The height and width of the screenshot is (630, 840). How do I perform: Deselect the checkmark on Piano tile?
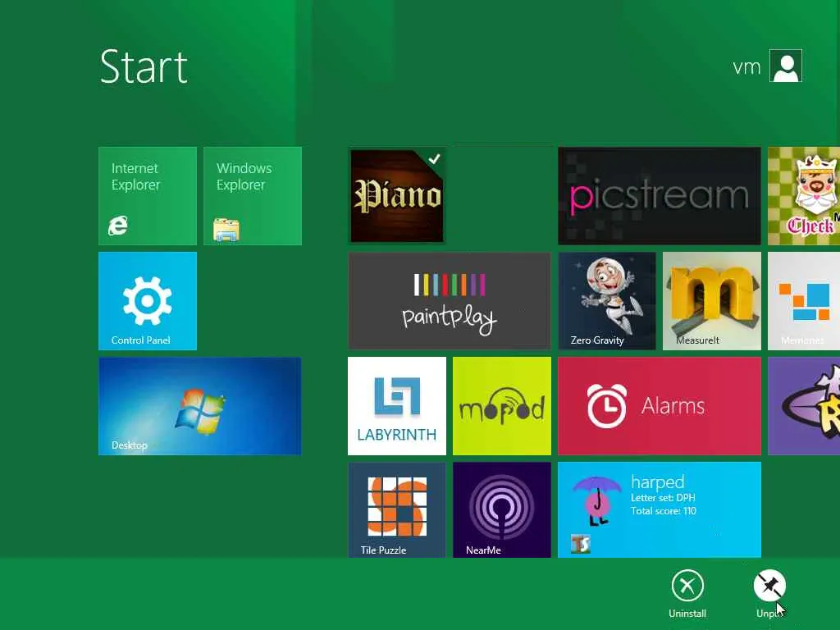[435, 158]
